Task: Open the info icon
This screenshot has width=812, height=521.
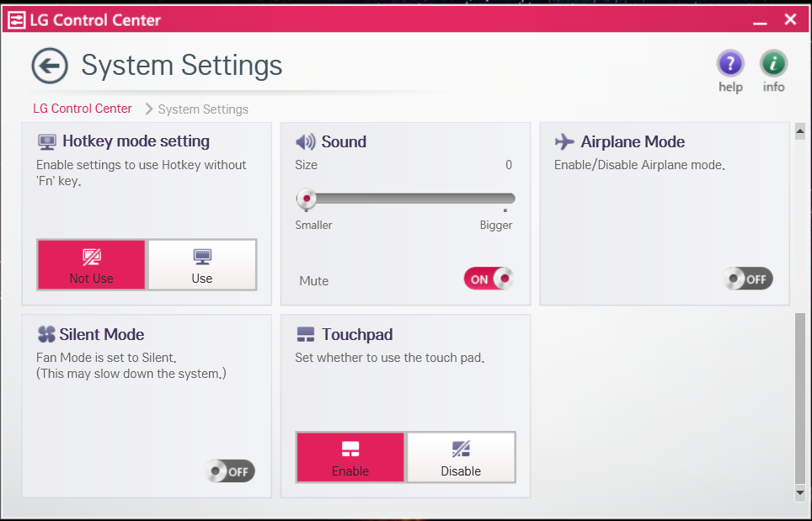Action: 773,63
